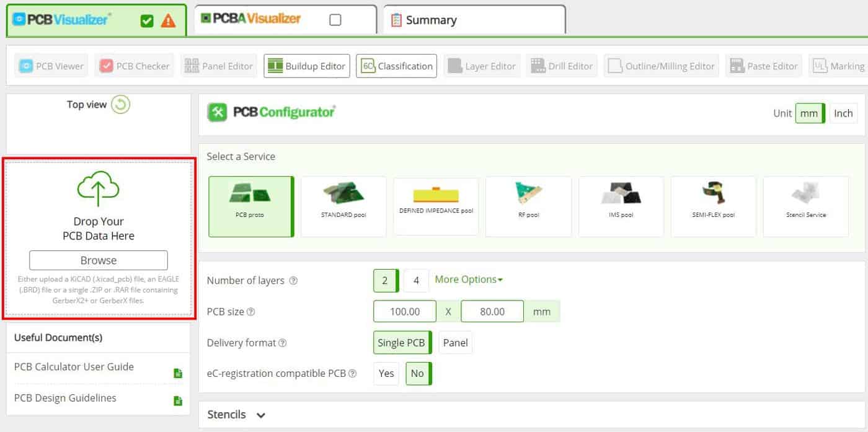Image resolution: width=868 pixels, height=432 pixels.
Task: Set eC-registration compatible PCB to No
Action: [418, 374]
